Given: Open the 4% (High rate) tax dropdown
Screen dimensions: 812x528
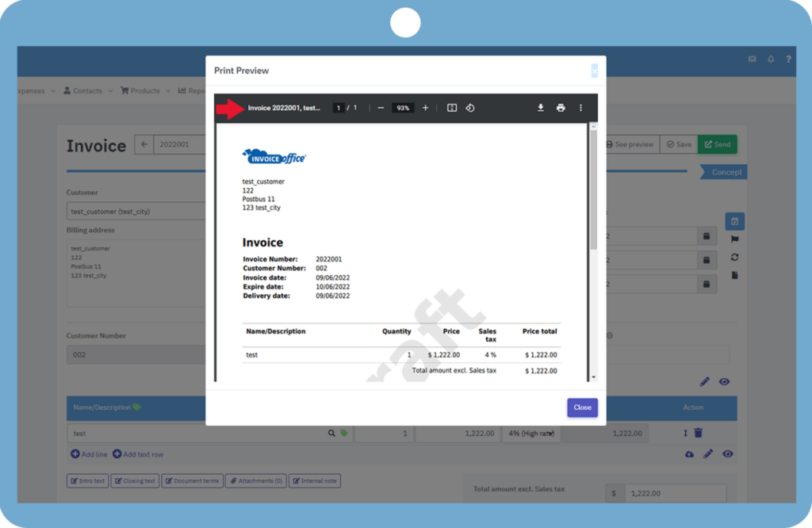Looking at the screenshot, I should [530, 434].
